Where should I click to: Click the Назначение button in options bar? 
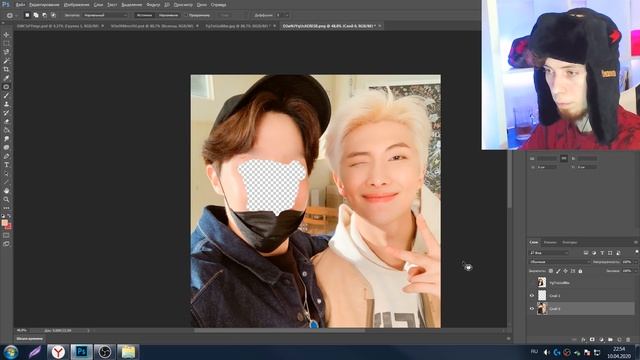pos(168,15)
